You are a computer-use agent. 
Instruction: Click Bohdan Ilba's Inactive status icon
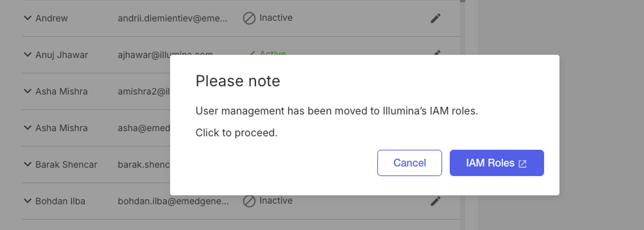pyautogui.click(x=249, y=201)
